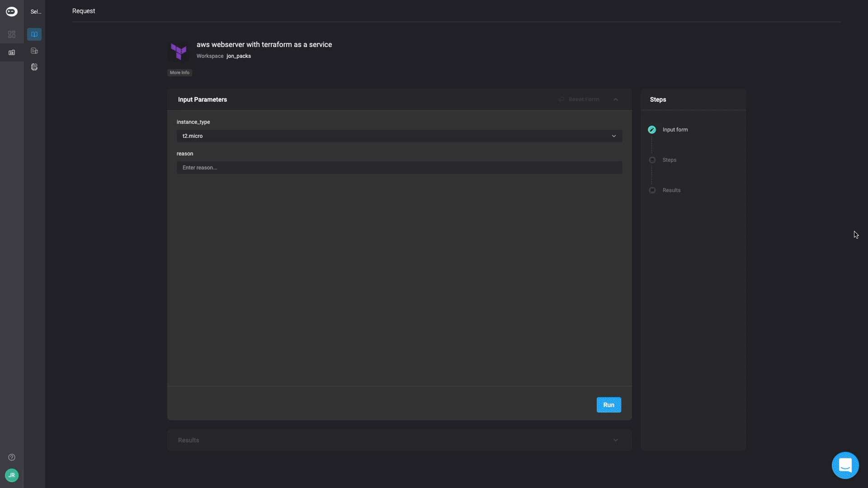Click the terminal logo icon in top-left
This screenshot has height=488, width=868.
click(x=12, y=12)
